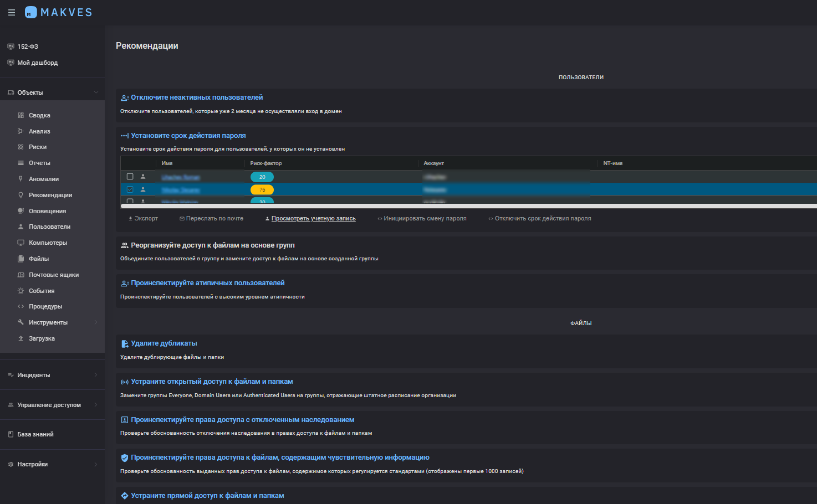Click the Компьютеры monitor icon
Image resolution: width=817 pixels, height=504 pixels.
[21, 243]
